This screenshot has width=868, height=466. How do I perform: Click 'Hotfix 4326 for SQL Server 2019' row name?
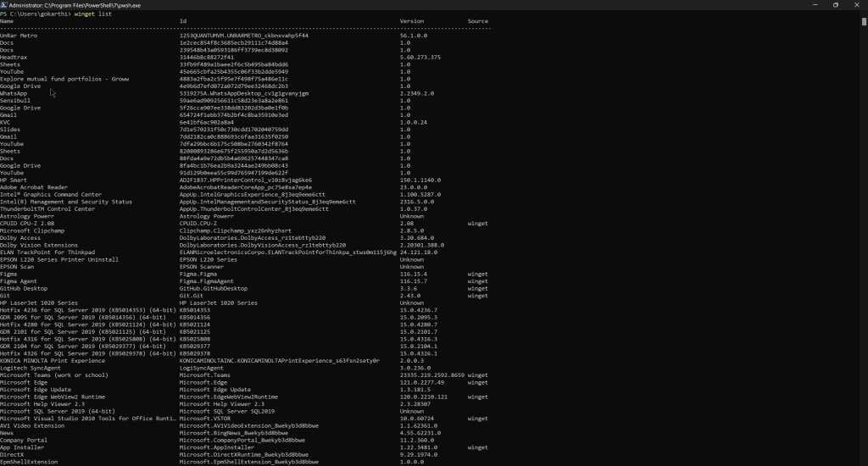coord(88,353)
